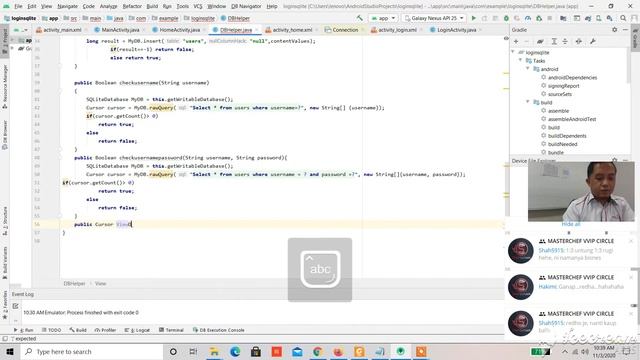Open the Run tool window button
640x360 pixels.
point(24,330)
